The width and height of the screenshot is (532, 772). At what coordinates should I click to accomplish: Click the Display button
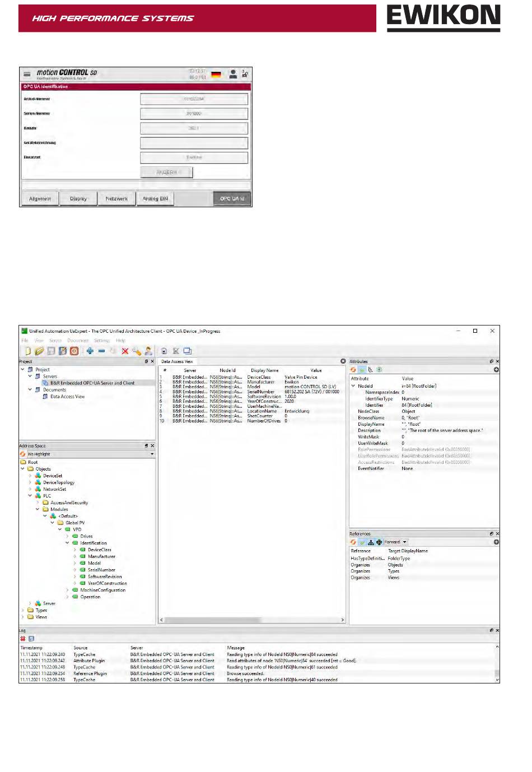click(x=78, y=199)
